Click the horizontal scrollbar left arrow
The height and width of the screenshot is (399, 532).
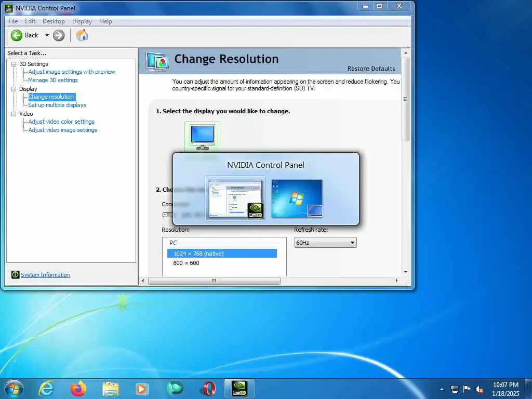pos(143,281)
